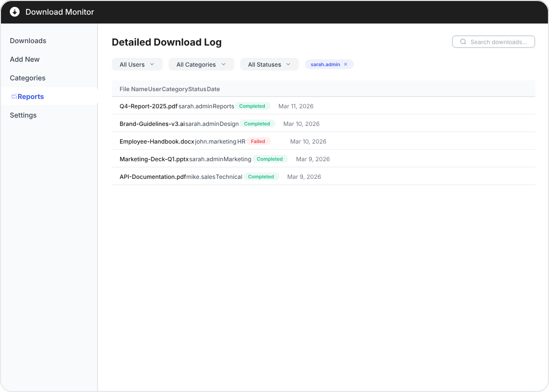Expand the All Users dropdown

pos(137,65)
